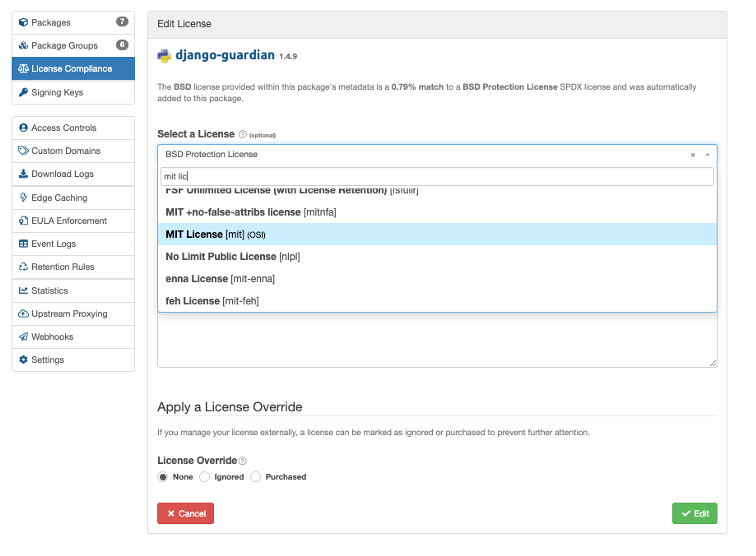The image size is (756, 556).
Task: Select the None license override option
Action: click(163, 476)
